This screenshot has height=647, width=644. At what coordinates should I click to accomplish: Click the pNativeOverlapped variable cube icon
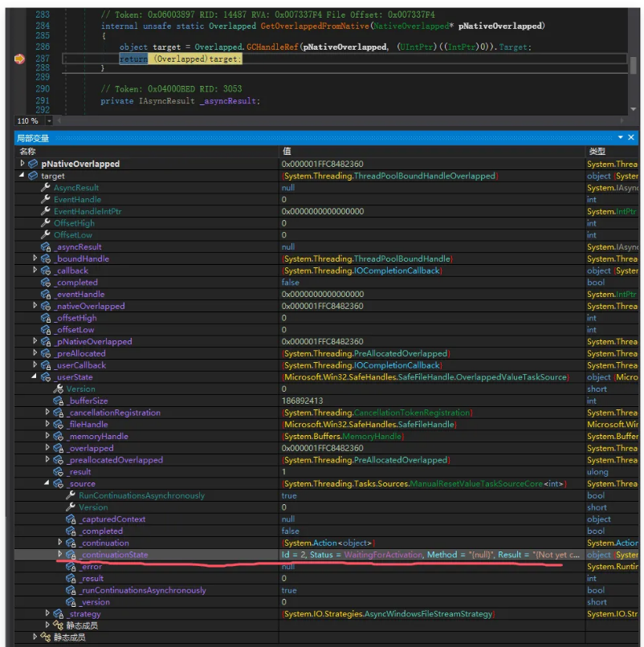pos(33,164)
